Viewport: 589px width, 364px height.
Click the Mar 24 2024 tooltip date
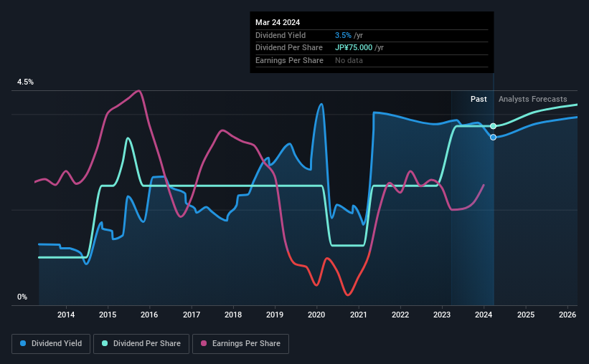click(278, 22)
